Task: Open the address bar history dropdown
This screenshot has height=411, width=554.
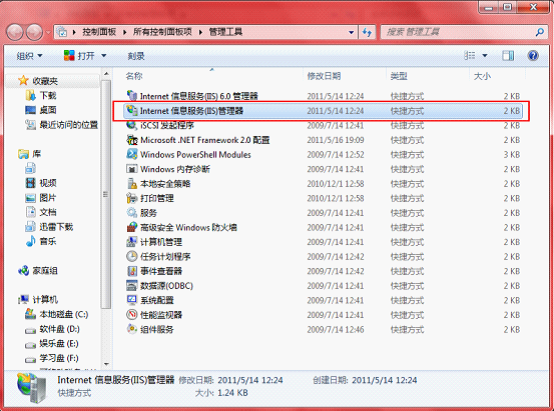Action: 351,32
